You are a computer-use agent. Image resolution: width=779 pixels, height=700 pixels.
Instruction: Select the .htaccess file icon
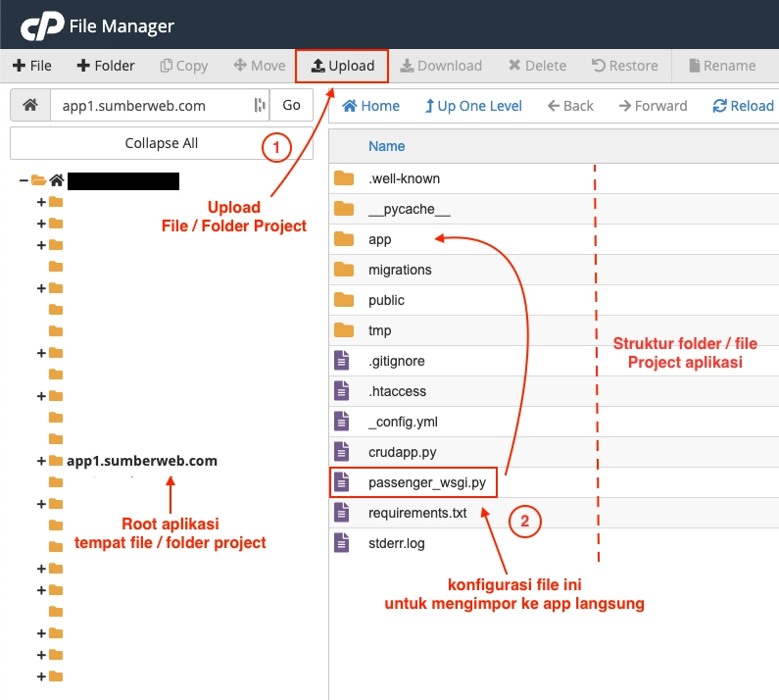[x=341, y=391]
